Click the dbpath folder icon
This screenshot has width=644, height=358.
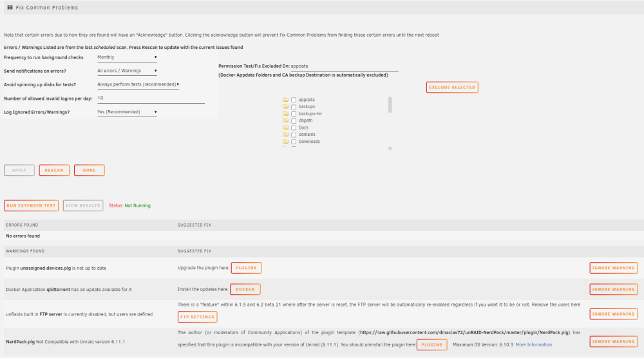point(285,120)
